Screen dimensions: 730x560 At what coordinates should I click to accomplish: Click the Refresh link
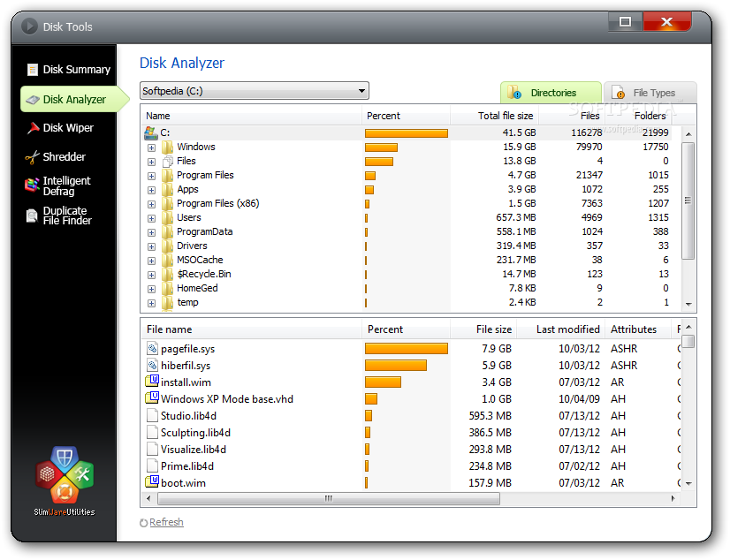click(x=166, y=522)
